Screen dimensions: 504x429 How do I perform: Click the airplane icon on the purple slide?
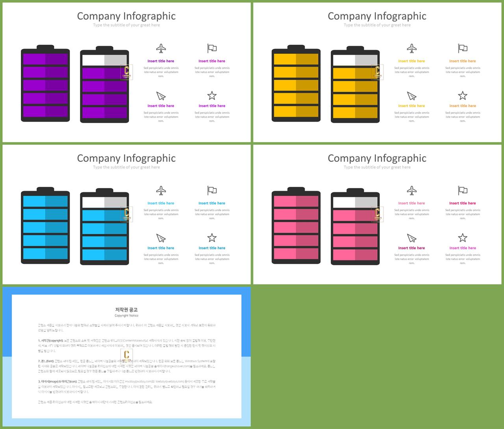161,48
